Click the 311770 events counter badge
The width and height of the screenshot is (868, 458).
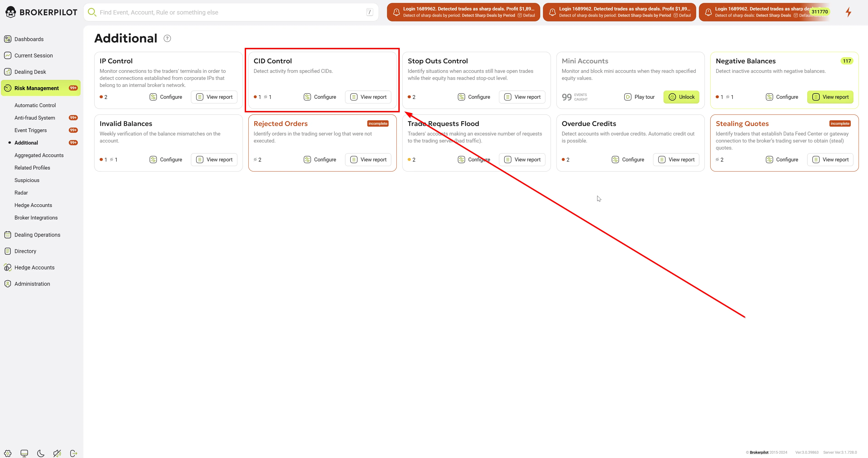point(819,12)
